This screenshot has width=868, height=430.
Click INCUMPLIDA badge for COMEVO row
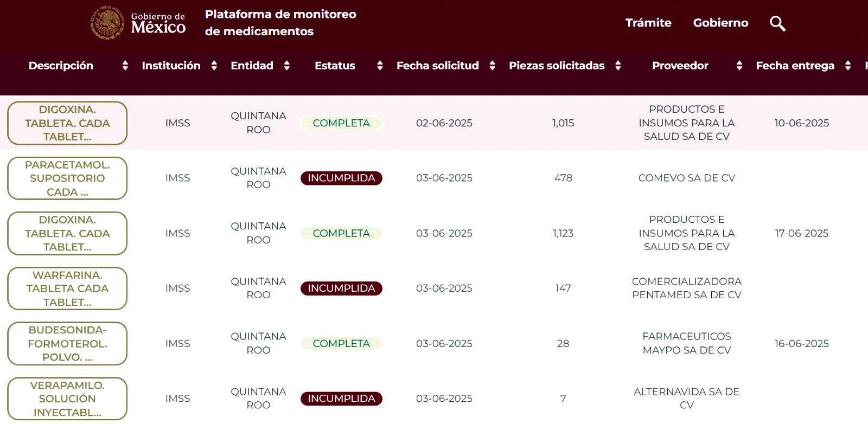tap(341, 178)
